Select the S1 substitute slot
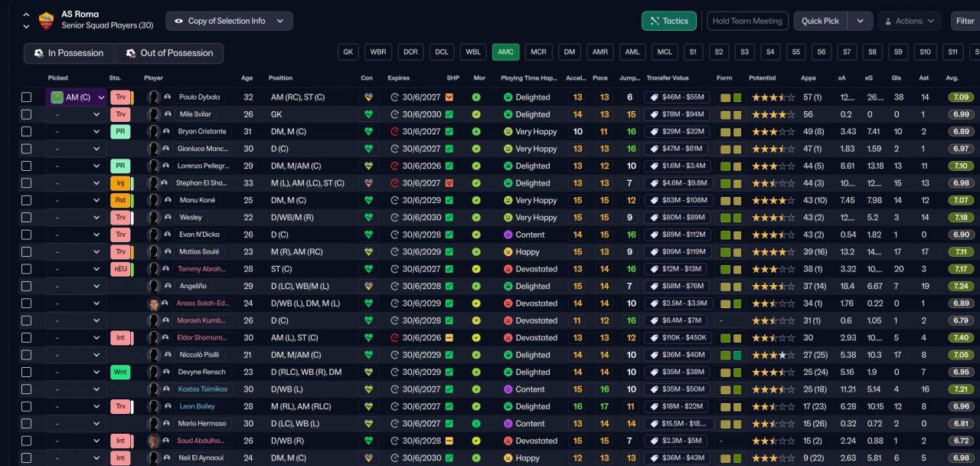The image size is (980, 466). point(692,52)
